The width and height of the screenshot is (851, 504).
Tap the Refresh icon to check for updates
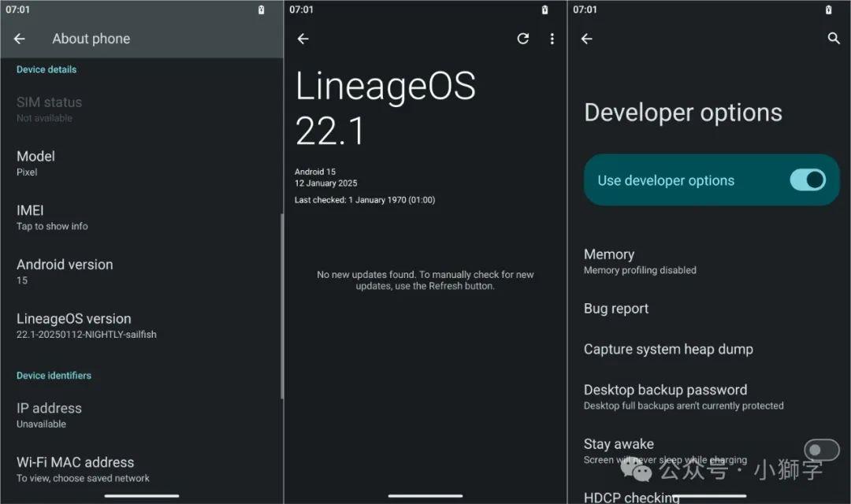(x=522, y=38)
